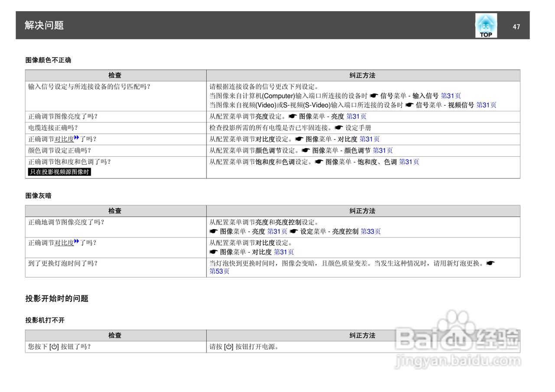Open 第53页 link in lamp replacement row

(219, 271)
